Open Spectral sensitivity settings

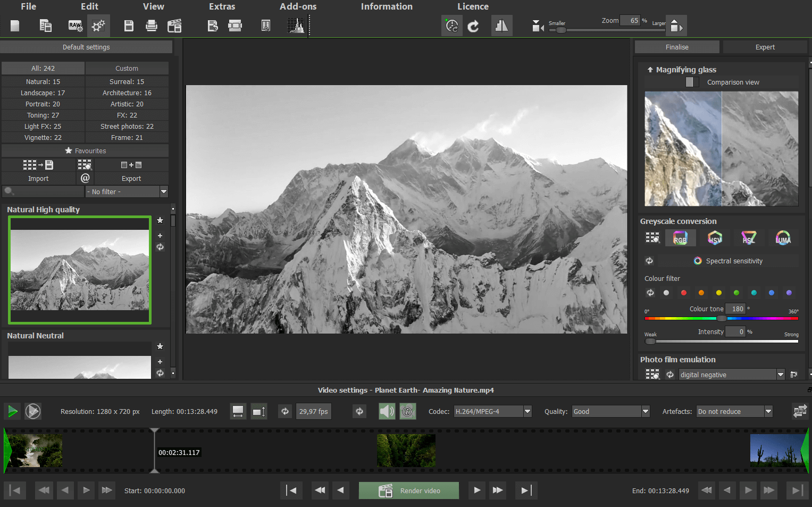tap(729, 261)
